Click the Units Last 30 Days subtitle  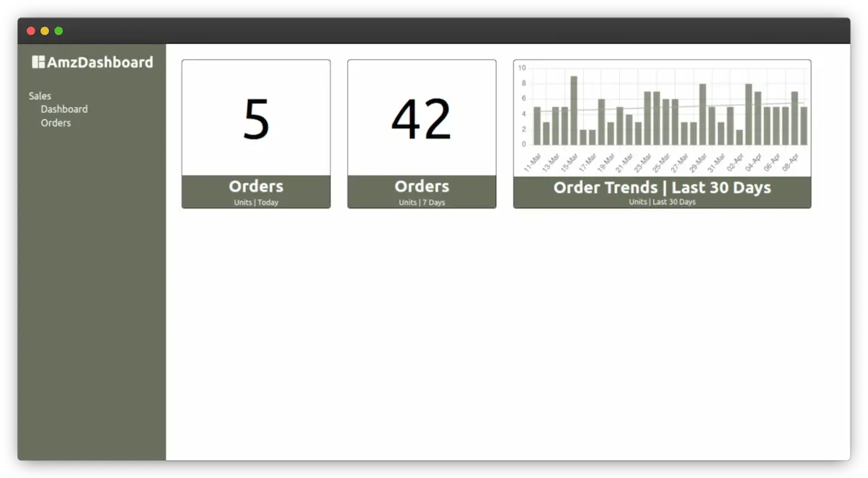coord(663,202)
